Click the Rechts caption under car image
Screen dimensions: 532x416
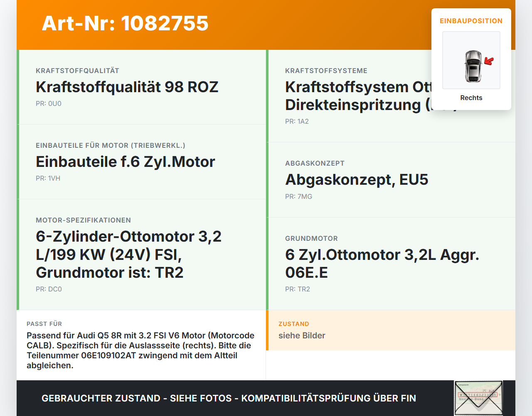pos(471,98)
